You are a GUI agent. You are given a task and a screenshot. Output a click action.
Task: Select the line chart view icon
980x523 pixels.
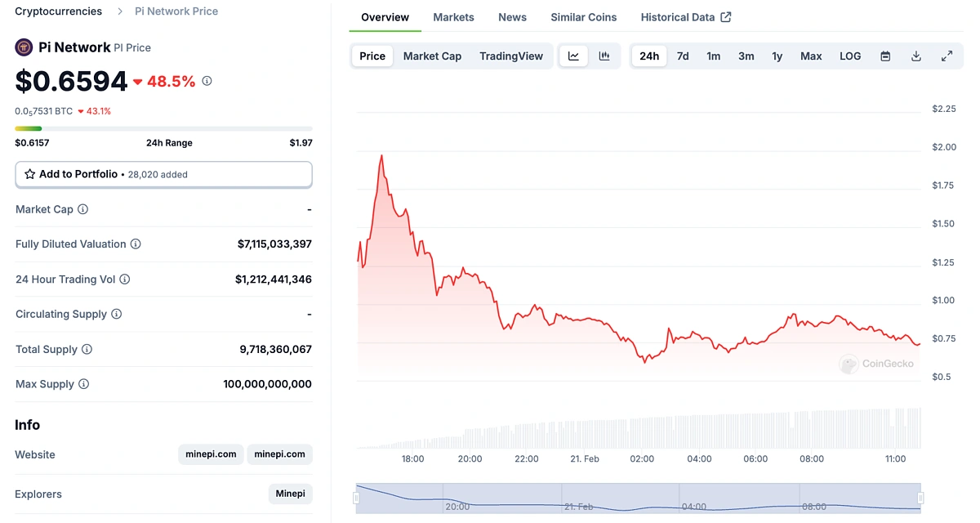(x=573, y=56)
